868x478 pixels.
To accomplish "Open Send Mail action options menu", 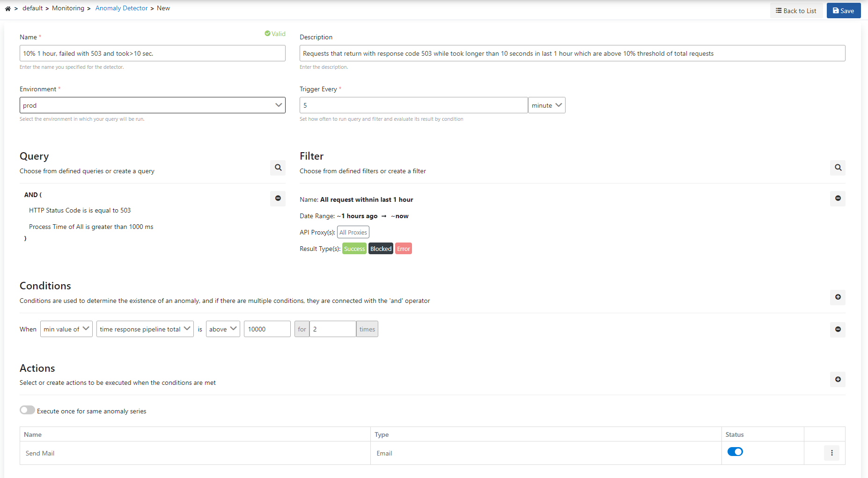I will pyautogui.click(x=831, y=453).
